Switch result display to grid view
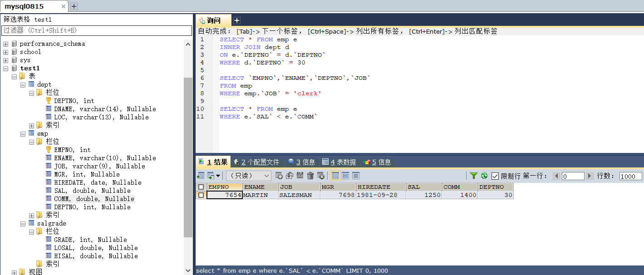 pos(335,176)
